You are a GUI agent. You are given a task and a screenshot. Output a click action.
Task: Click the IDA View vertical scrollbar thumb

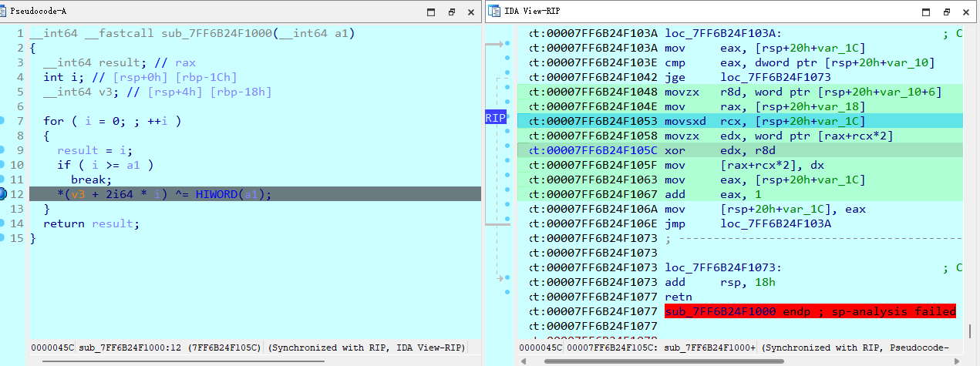coord(971,332)
